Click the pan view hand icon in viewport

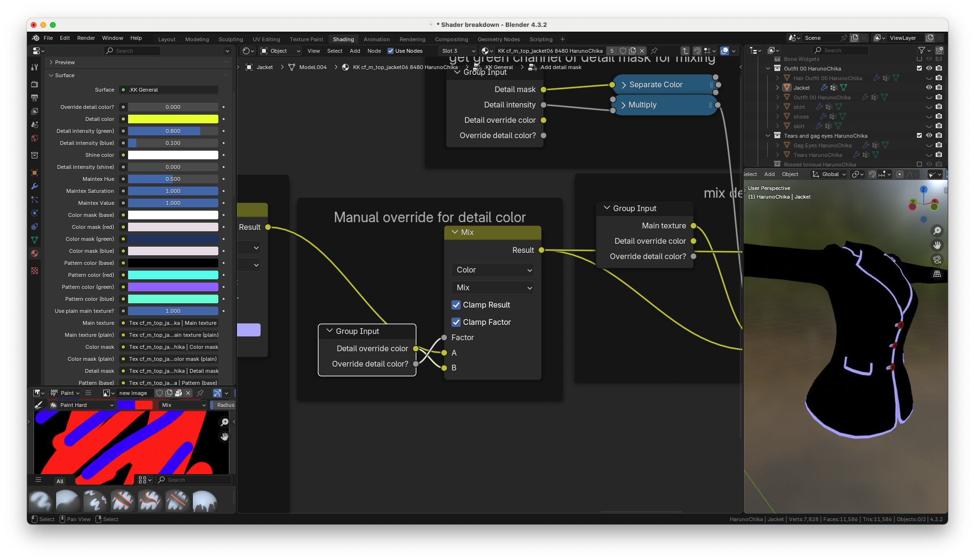tap(937, 245)
